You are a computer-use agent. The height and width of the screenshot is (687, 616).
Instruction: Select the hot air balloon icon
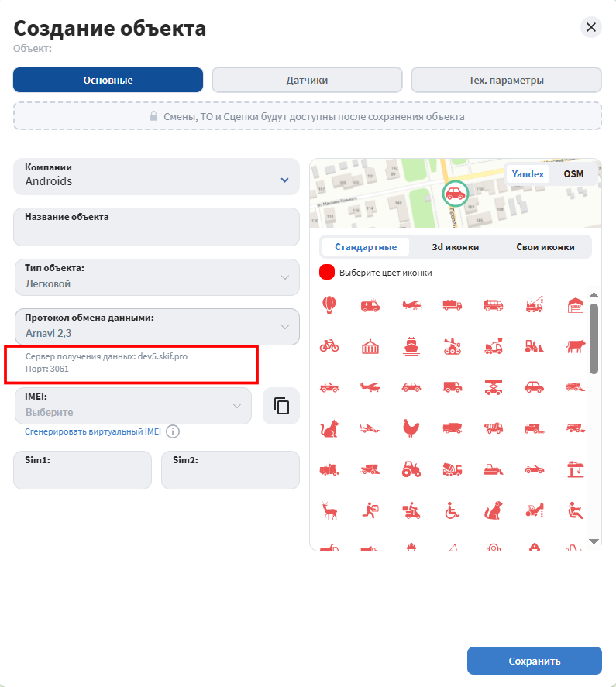(329, 305)
